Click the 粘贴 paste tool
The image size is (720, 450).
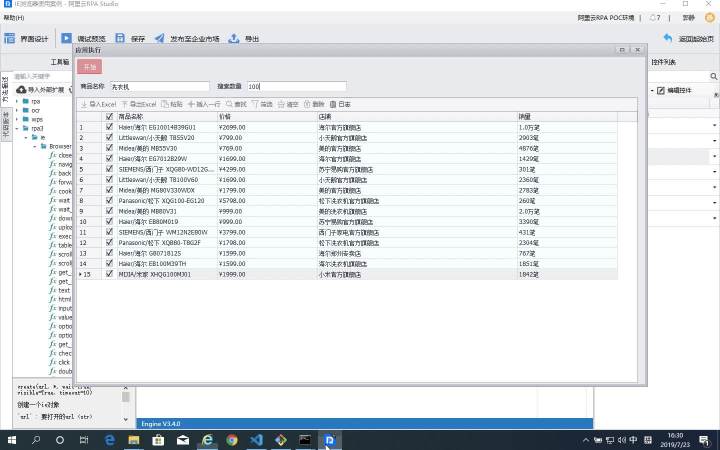click(172, 104)
